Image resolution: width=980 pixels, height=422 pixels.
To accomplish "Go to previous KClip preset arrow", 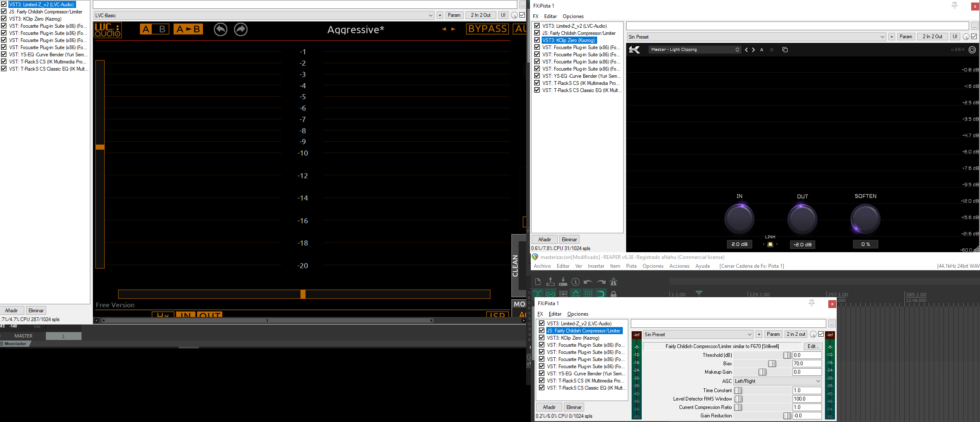I will [x=746, y=50].
